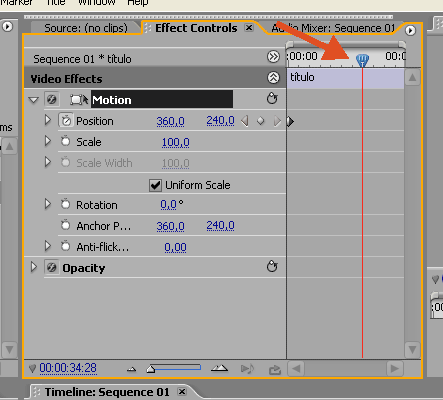This screenshot has height=400, width=443.
Task: Toggle play audio button
Action: coord(247,369)
